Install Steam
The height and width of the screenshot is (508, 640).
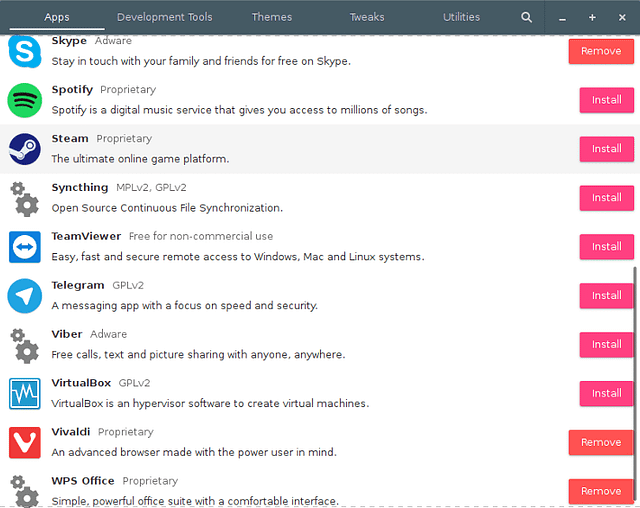[x=607, y=149]
